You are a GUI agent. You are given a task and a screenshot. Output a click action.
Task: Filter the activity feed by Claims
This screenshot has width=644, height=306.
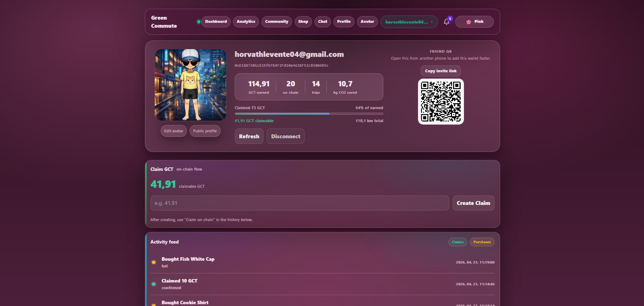[458, 242]
